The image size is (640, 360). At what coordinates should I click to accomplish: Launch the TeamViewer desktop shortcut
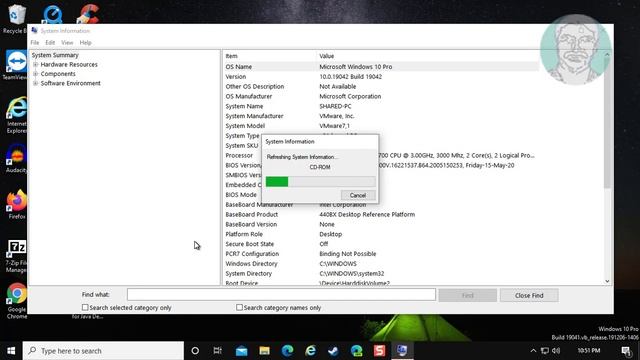click(16, 65)
